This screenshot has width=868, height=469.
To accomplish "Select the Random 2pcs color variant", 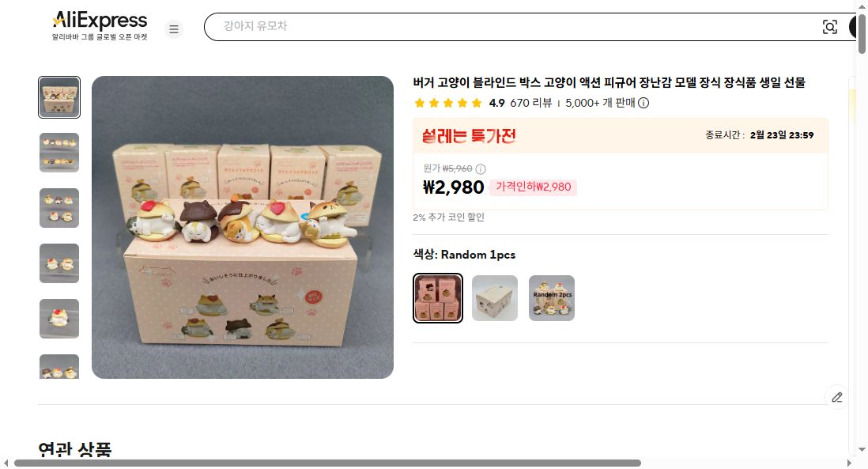I will click(551, 298).
